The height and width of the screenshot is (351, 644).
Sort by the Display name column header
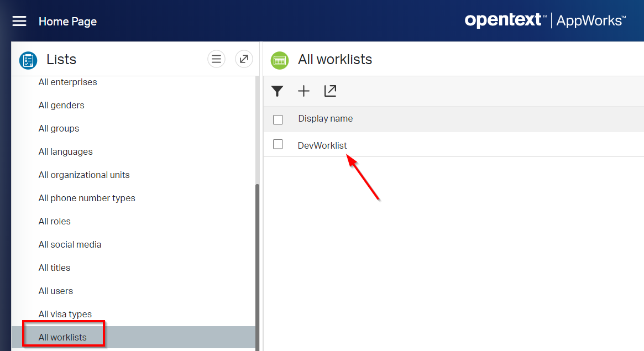[x=324, y=118]
